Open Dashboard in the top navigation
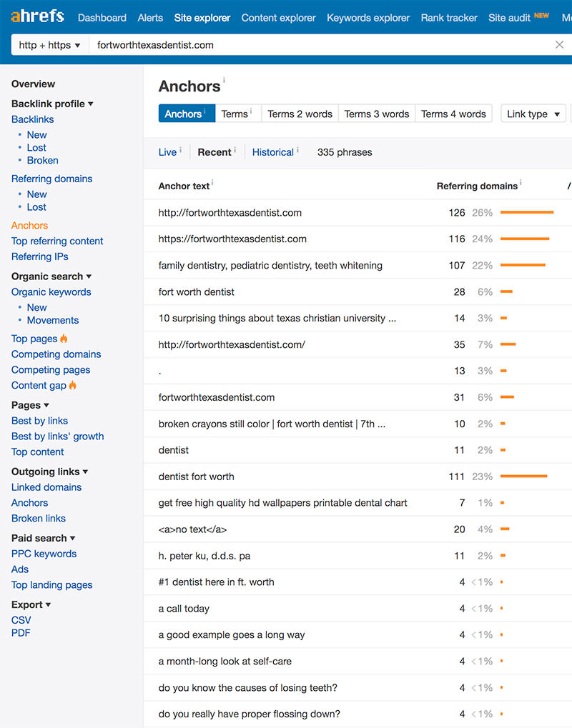 pyautogui.click(x=102, y=18)
